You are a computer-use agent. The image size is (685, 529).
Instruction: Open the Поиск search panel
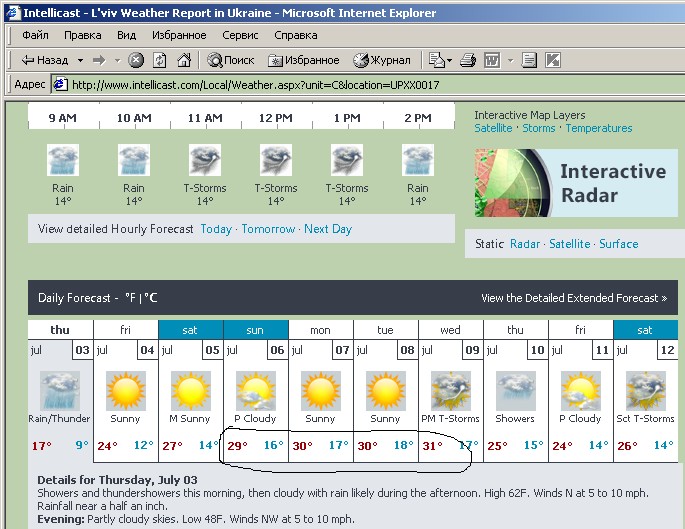(230, 60)
